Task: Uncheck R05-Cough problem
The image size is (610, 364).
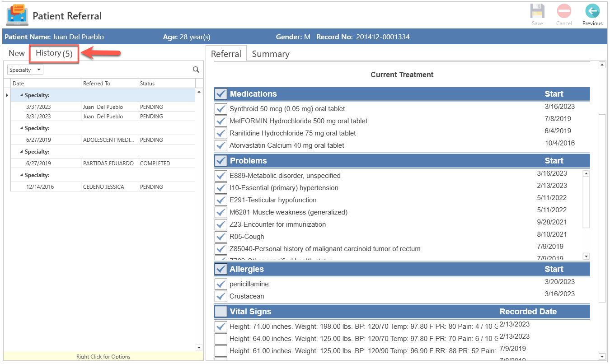Action: [x=221, y=237]
